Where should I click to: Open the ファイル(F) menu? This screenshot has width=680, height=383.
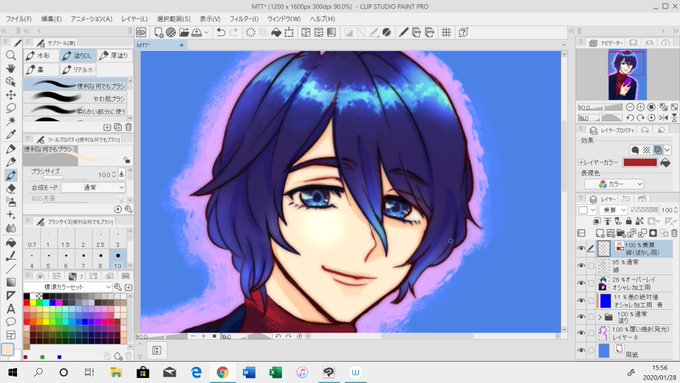tap(19, 19)
